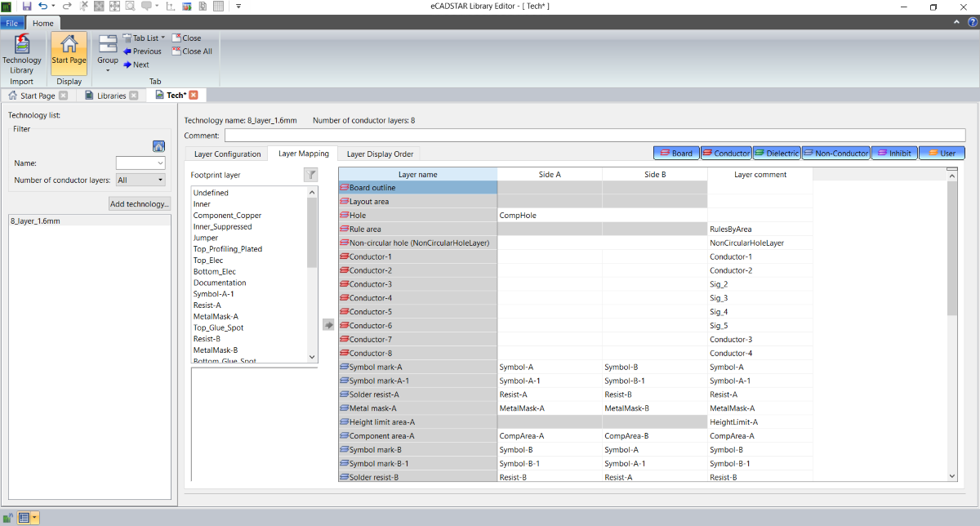This screenshot has width=980, height=526.
Task: Open the Layer Configuration tab
Action: click(x=225, y=154)
